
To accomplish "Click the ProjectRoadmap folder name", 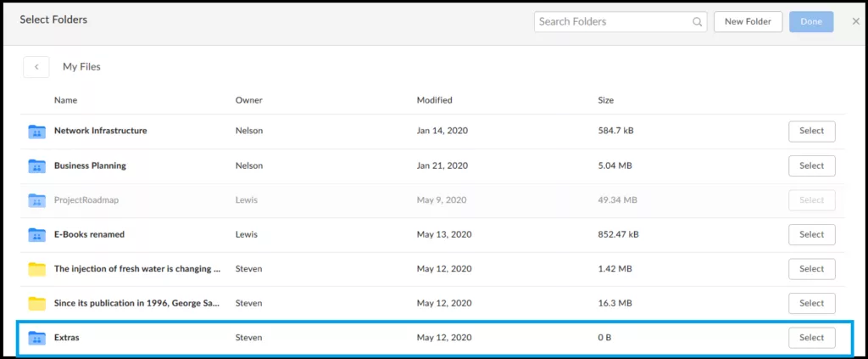I will click(86, 200).
